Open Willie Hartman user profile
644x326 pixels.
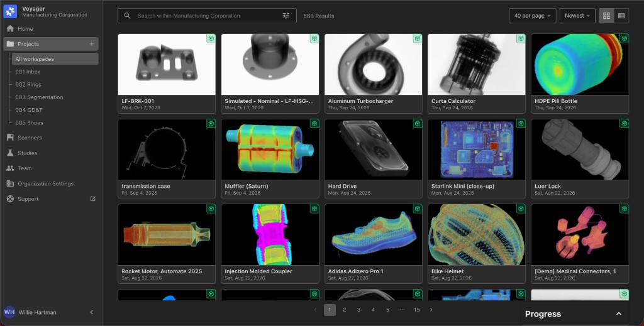[x=37, y=312]
